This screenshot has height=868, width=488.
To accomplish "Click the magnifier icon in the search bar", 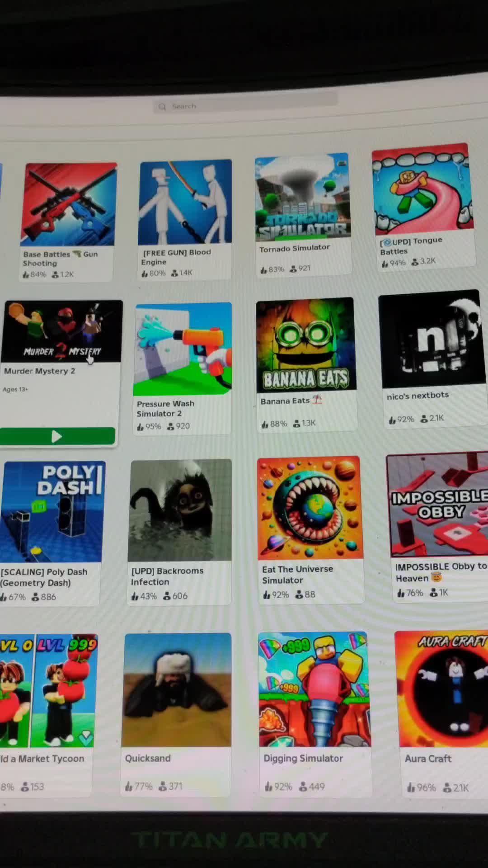I will tap(162, 107).
